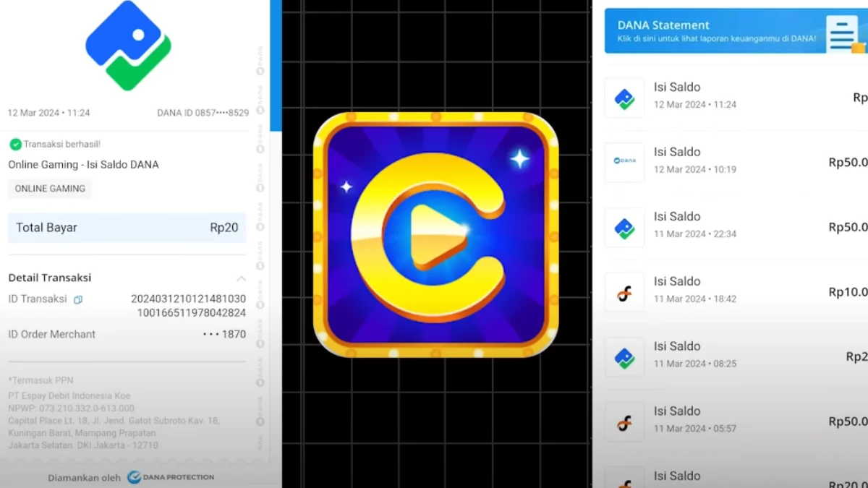Image resolution: width=868 pixels, height=488 pixels.
Task: Open the golden C play app icon
Action: click(435, 234)
